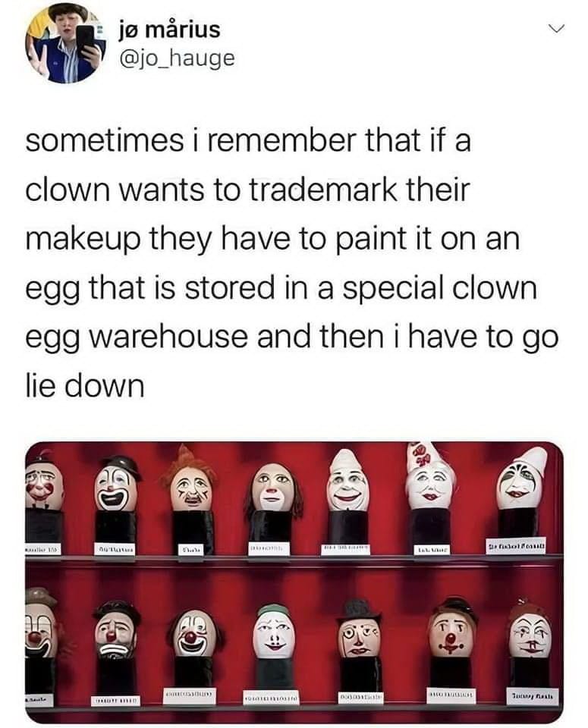This screenshot has height=728, width=588.
Task: Select the sad bearded clown egg on bottom shelf
Action: pos(115,630)
